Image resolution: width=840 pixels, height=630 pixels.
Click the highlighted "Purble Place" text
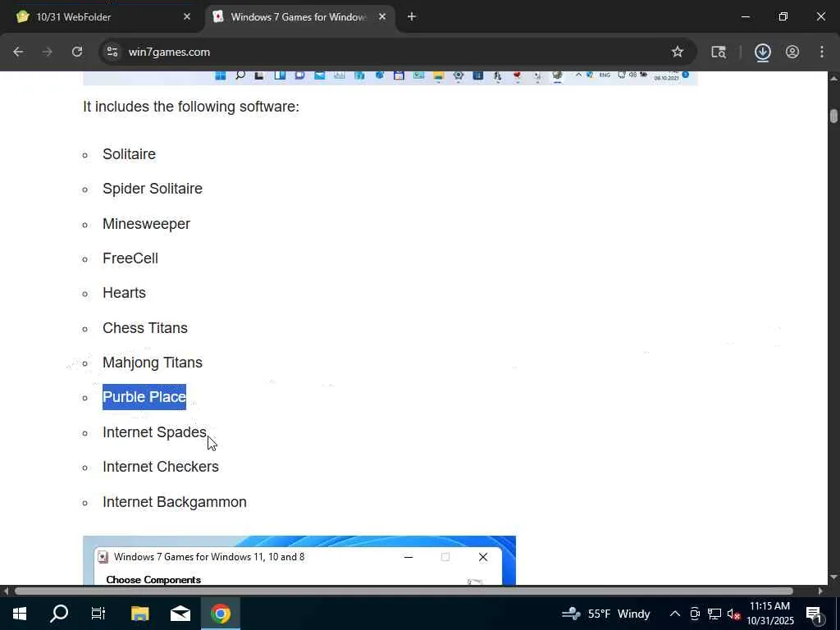(x=144, y=397)
